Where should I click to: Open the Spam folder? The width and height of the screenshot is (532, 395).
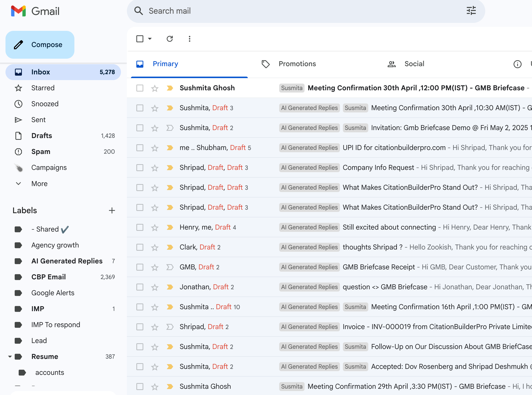pos(63,152)
